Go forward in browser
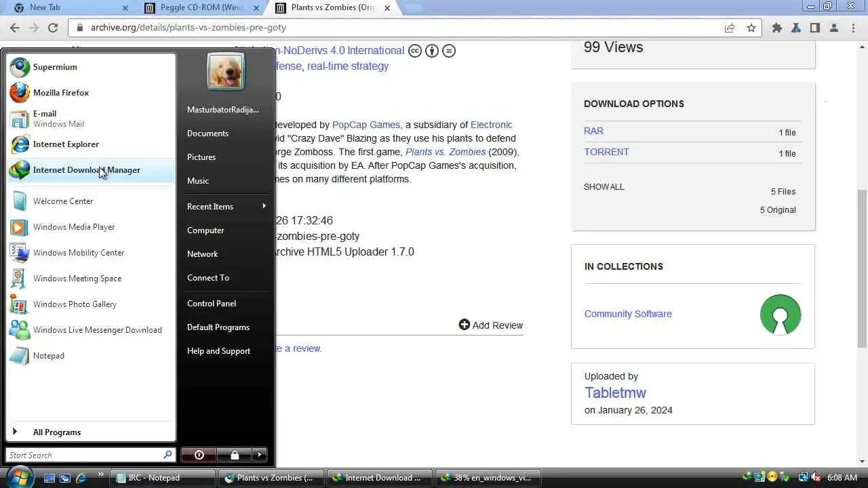The height and width of the screenshot is (488, 868). pos(34,28)
